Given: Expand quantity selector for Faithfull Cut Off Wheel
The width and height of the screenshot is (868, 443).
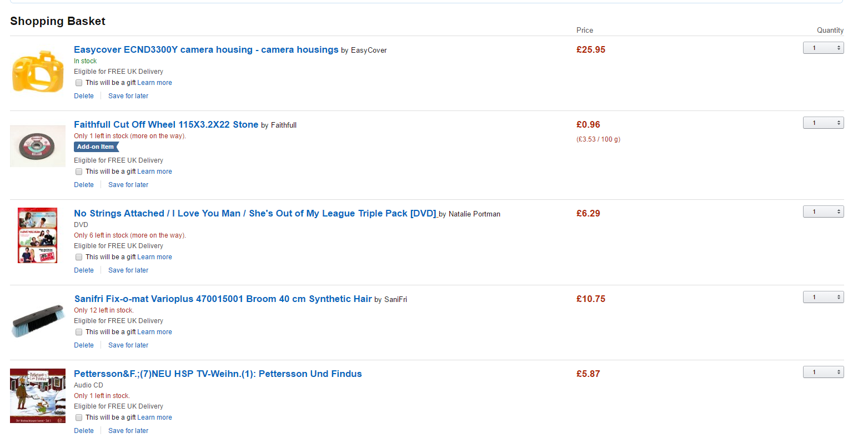Looking at the screenshot, I should pyautogui.click(x=823, y=123).
